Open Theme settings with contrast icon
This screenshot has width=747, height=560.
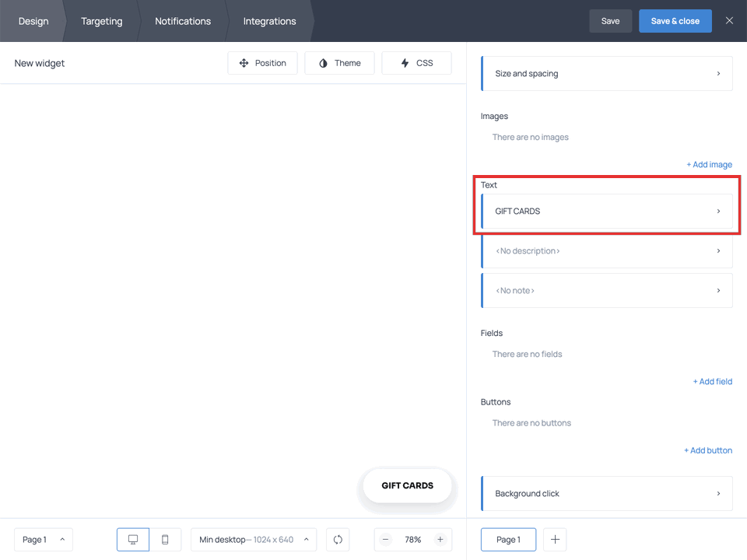point(339,63)
